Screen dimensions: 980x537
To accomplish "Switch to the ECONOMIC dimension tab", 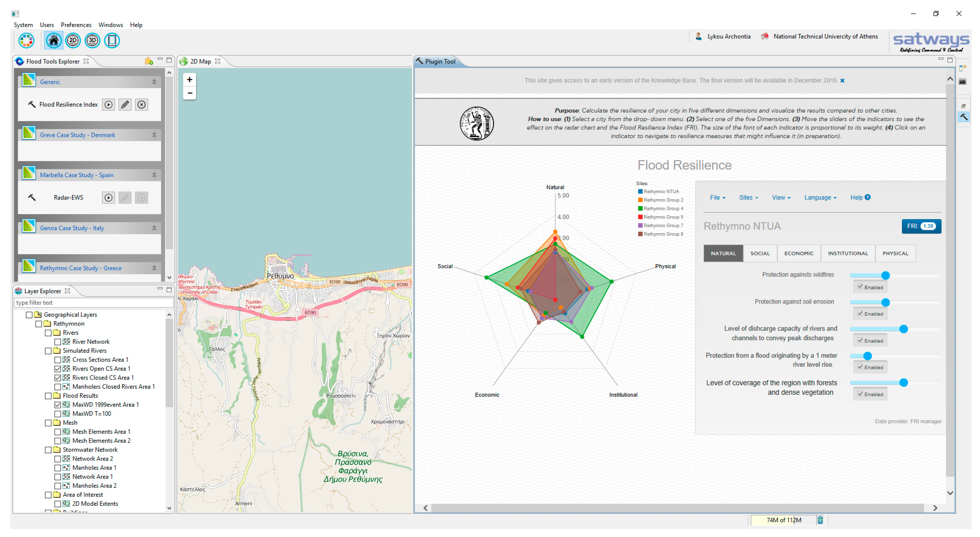I will pos(798,253).
